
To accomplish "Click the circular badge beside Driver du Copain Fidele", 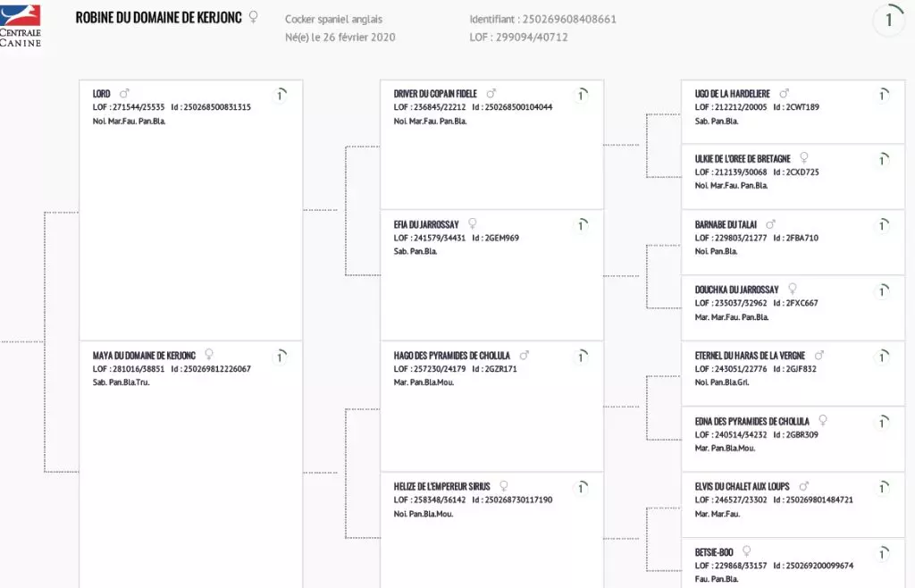I will 581,95.
